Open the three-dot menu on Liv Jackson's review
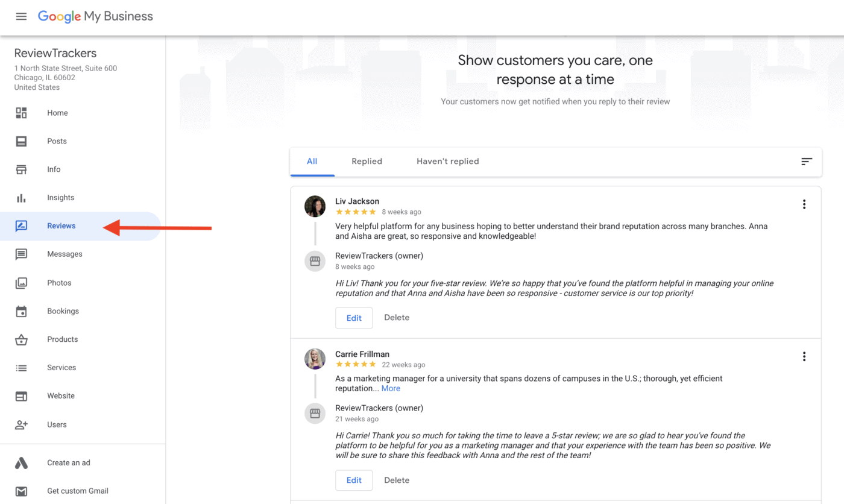The width and height of the screenshot is (844, 504). pos(804,204)
